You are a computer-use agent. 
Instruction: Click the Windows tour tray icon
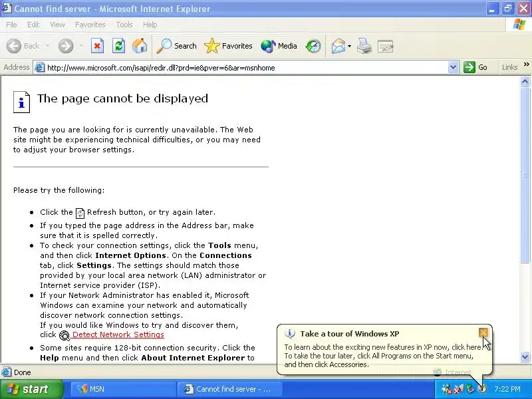482,389
